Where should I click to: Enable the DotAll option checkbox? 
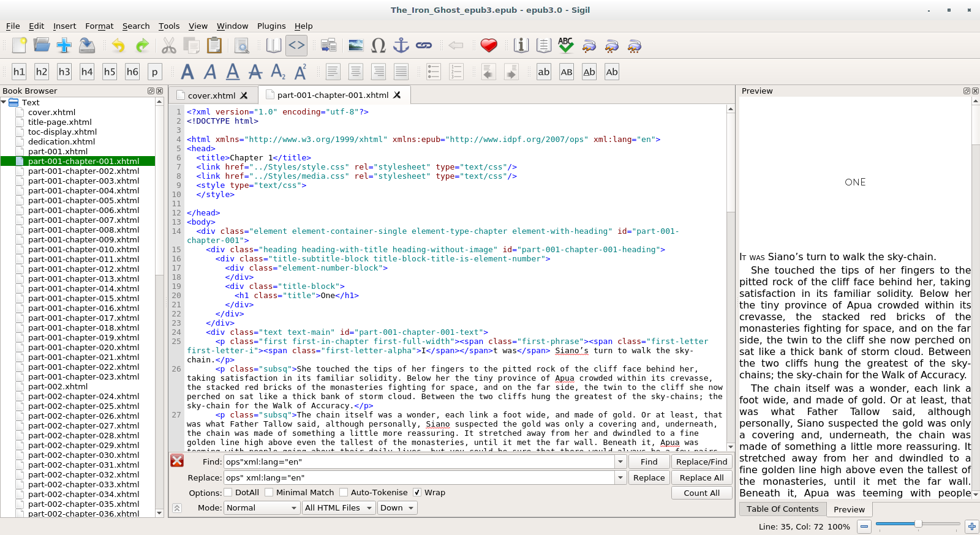pyautogui.click(x=228, y=493)
